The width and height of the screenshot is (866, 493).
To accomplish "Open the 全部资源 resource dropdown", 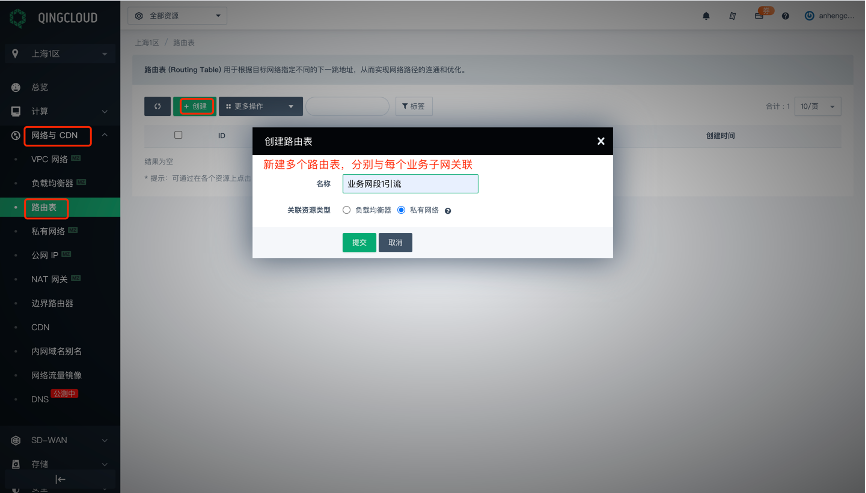I will (x=178, y=16).
